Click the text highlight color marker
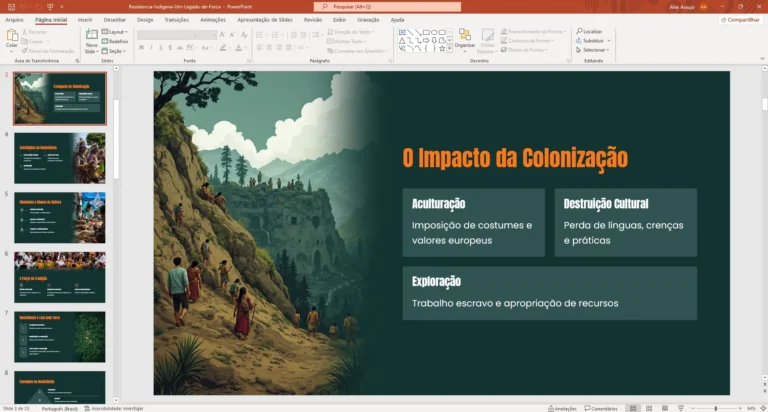This screenshot has width=768, height=412. 223,48
